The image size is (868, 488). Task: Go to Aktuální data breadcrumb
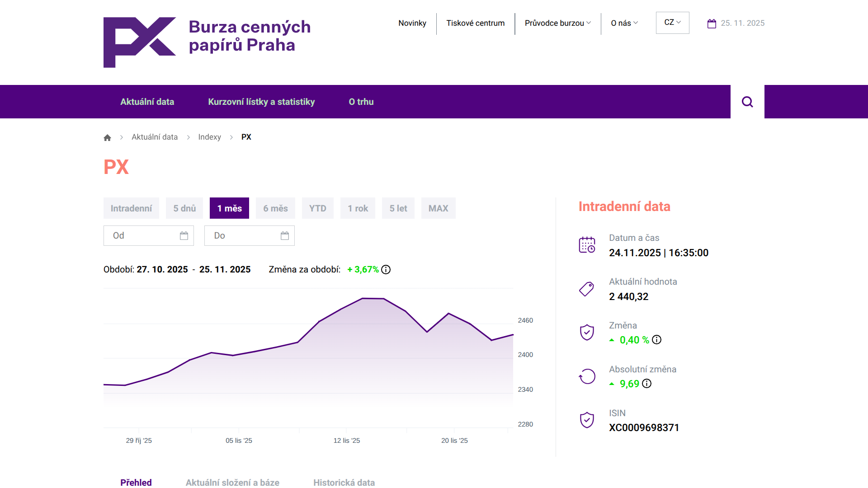(x=155, y=137)
